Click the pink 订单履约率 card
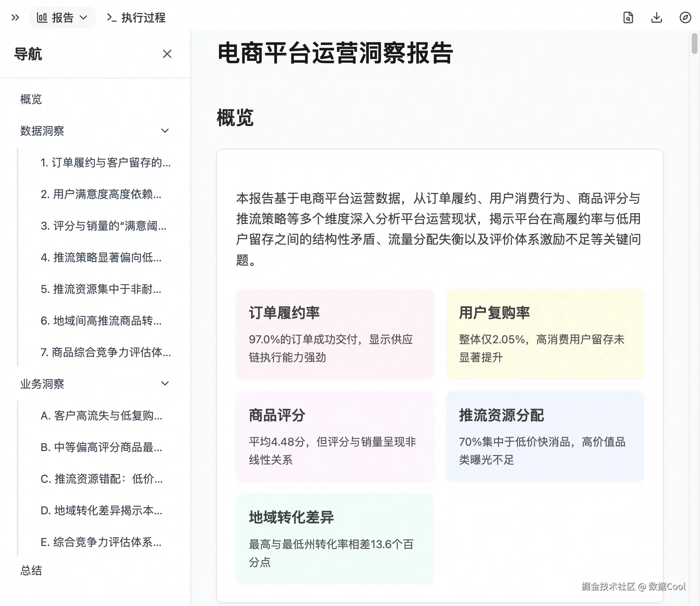This screenshot has width=700, height=606. click(x=335, y=334)
